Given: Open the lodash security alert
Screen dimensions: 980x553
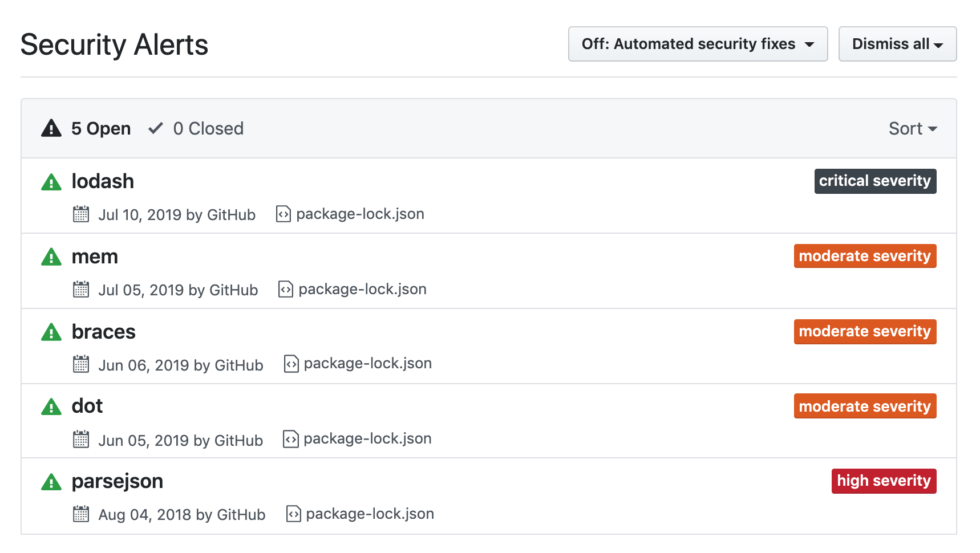Looking at the screenshot, I should tap(103, 181).
